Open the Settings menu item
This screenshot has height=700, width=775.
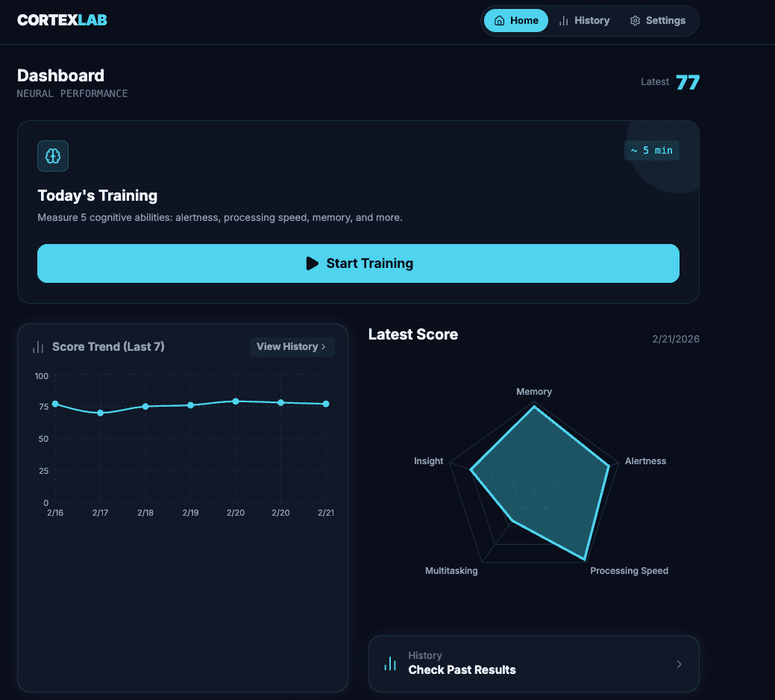tap(658, 20)
